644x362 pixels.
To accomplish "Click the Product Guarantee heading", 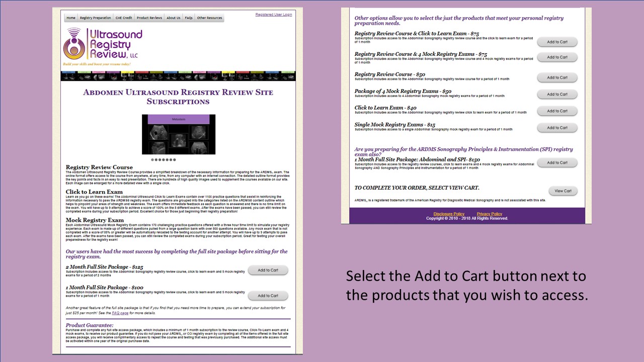I will [90, 325].
